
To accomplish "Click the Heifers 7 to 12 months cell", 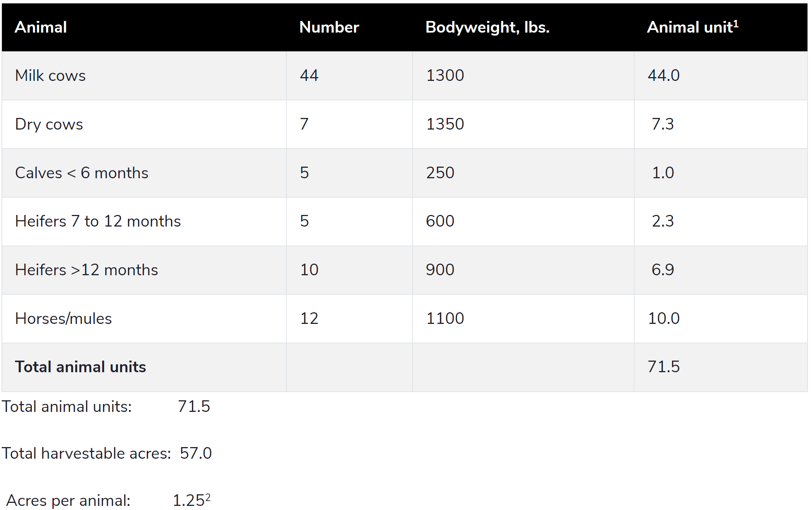I will (98, 221).
